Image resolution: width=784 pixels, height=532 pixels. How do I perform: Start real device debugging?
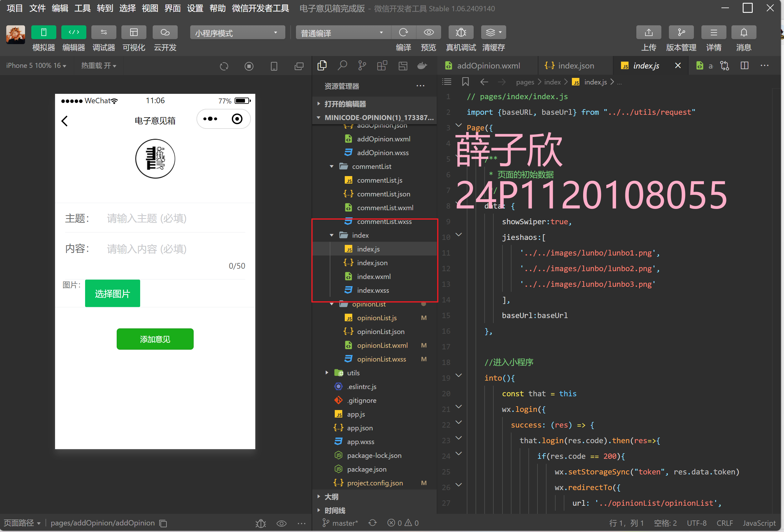coord(461,33)
